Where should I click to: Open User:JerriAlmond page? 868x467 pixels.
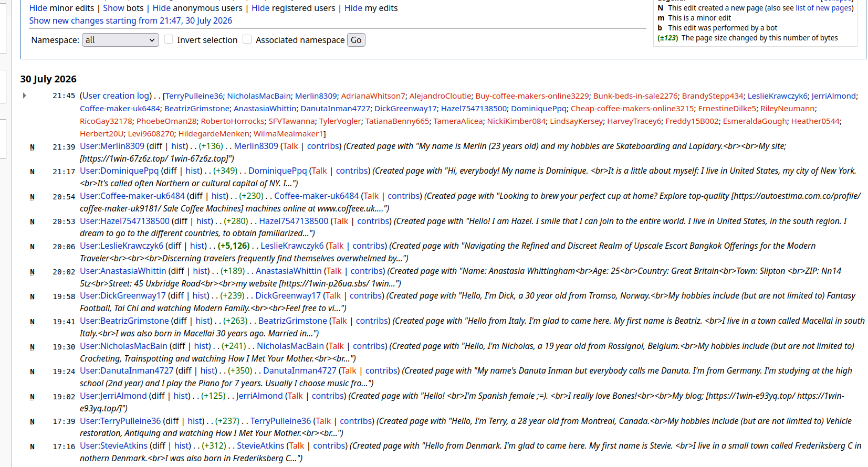click(113, 396)
